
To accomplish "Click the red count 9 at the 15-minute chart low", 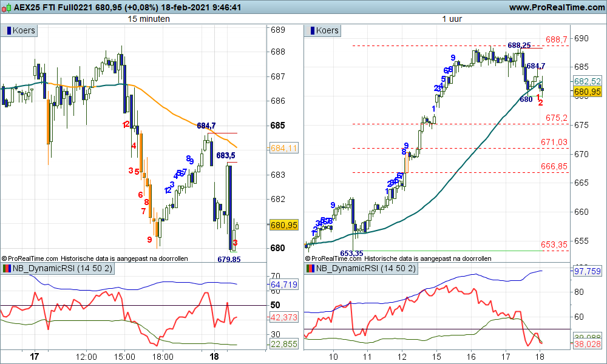I will pyautogui.click(x=149, y=240).
